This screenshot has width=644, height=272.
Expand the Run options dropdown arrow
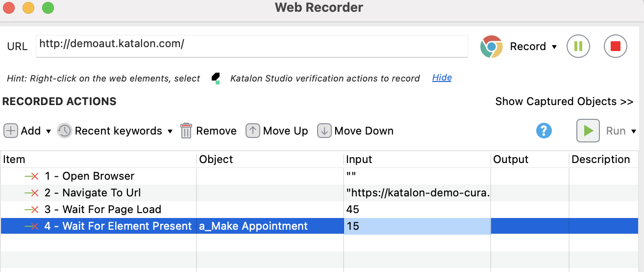coord(634,132)
